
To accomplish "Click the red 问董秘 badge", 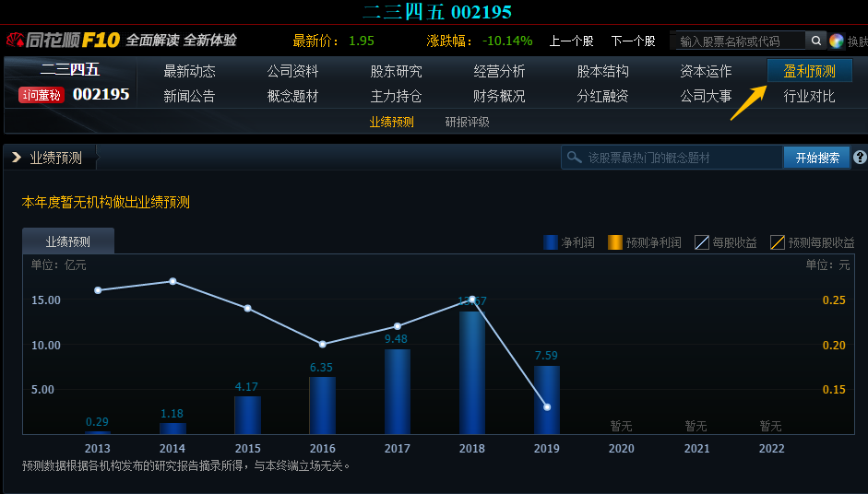I will (x=42, y=95).
